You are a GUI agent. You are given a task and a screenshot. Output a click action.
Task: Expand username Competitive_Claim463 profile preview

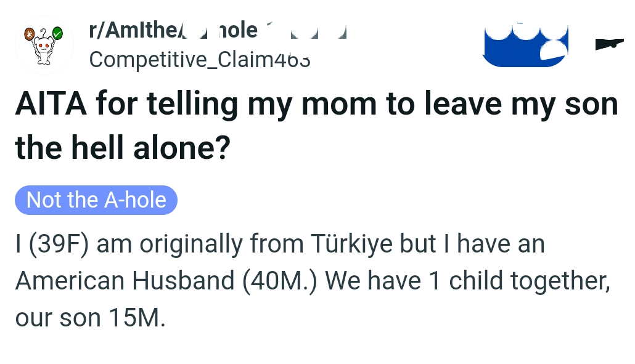click(200, 60)
